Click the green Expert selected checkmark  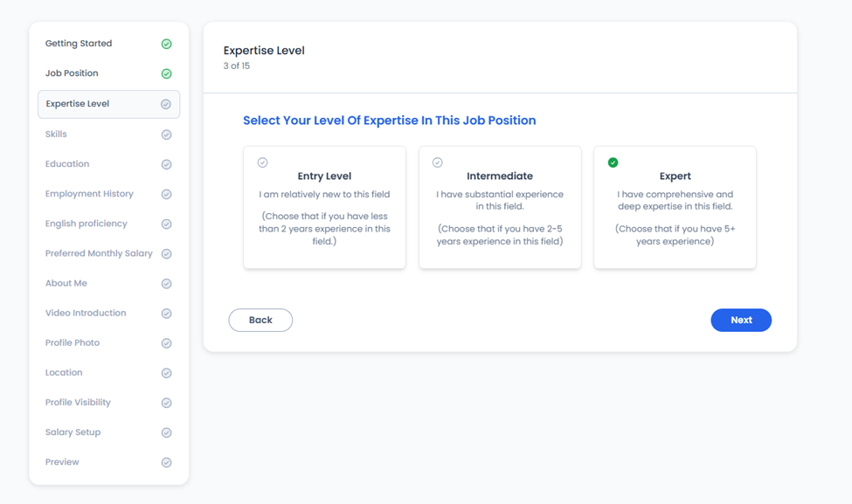[x=613, y=162]
